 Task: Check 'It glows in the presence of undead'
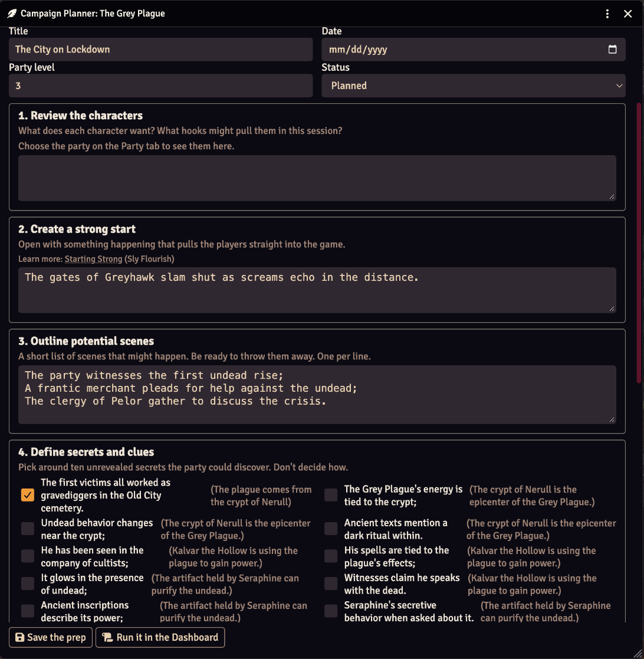tap(28, 583)
